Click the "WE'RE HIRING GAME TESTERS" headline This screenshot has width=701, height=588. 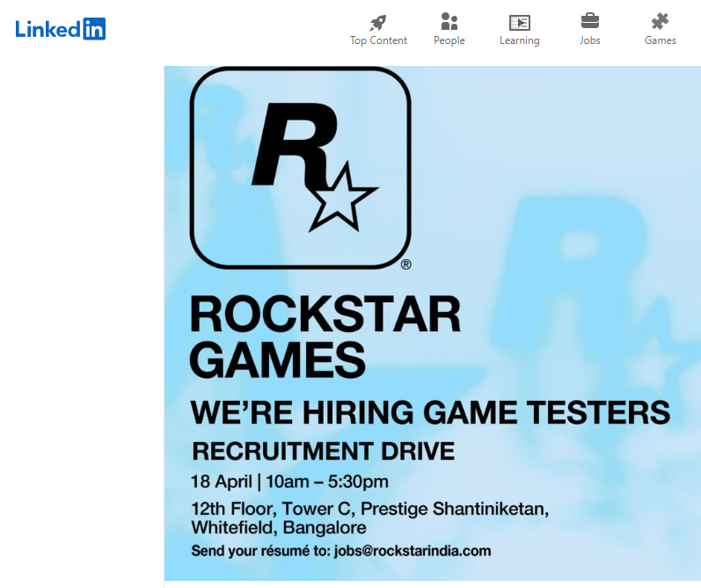pos(430,412)
